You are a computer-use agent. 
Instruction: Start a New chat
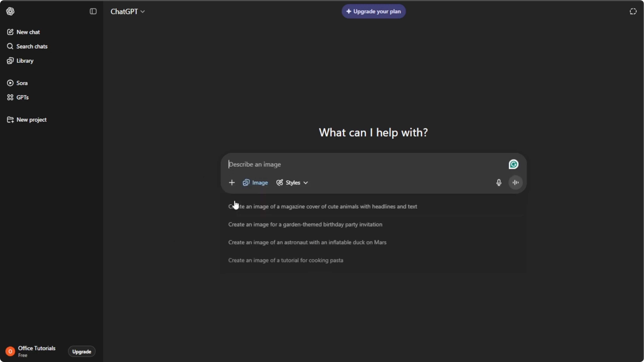coord(23,32)
